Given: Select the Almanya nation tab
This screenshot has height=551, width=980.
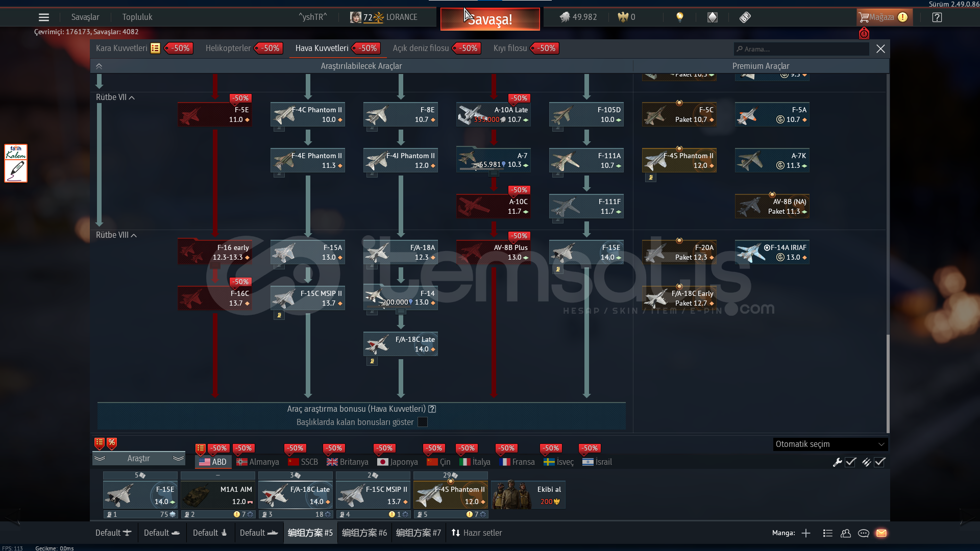Looking at the screenshot, I should (x=258, y=462).
